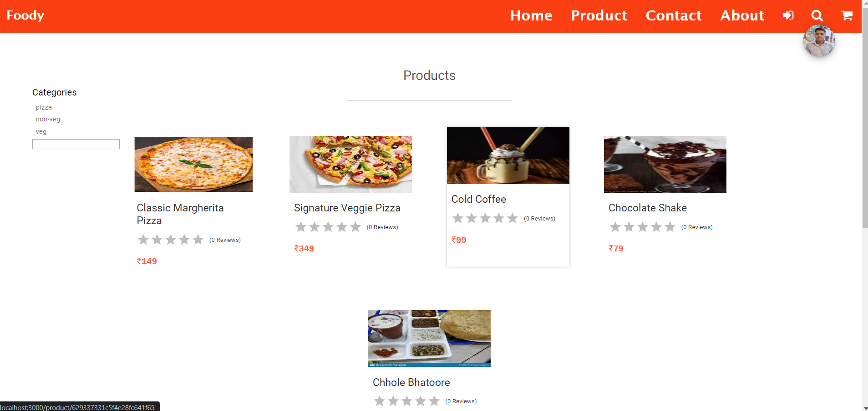Image resolution: width=868 pixels, height=411 pixels.
Task: Click the login arrow icon in navbar
Action: click(788, 15)
